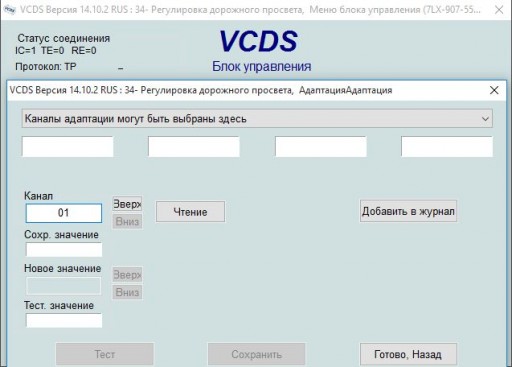The image size is (512, 367).
Task: Click the Тест. значение field
Action: (64, 320)
